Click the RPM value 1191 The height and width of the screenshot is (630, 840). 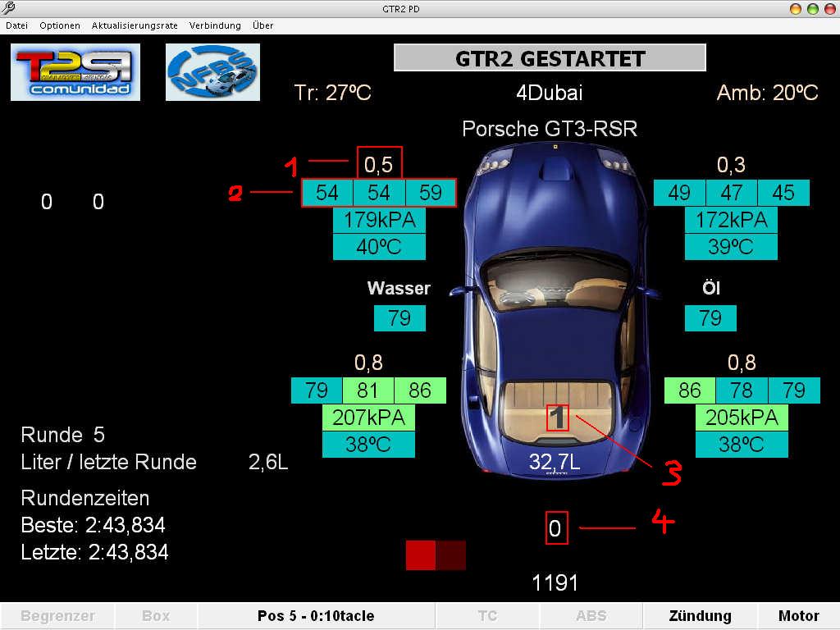click(x=555, y=583)
